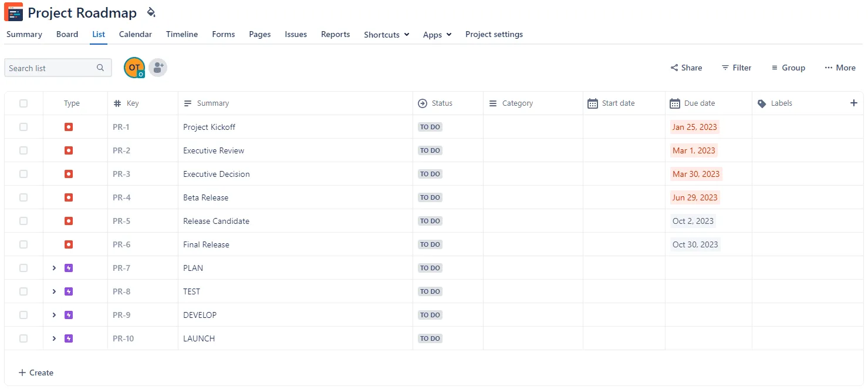Open the Shortcuts dropdown menu
868x389 pixels.
[x=386, y=35]
